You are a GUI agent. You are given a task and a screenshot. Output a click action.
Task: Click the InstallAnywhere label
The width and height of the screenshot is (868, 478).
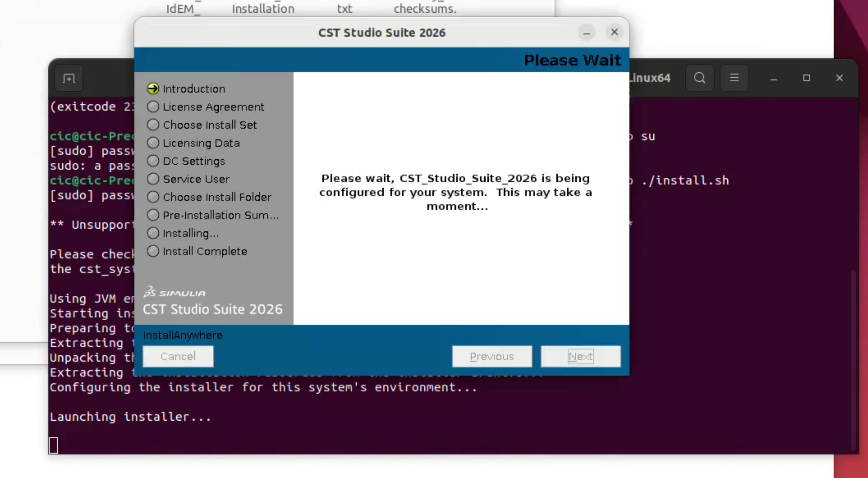point(183,335)
